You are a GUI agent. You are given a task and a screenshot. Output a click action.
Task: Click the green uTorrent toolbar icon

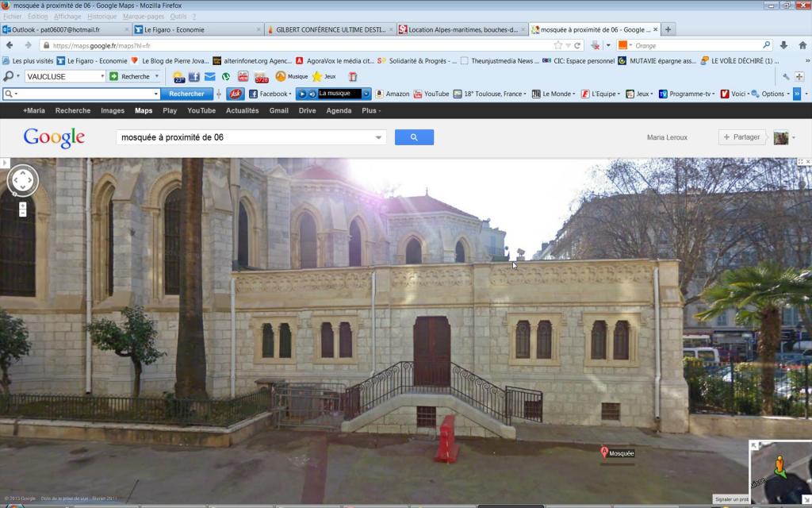(x=226, y=77)
